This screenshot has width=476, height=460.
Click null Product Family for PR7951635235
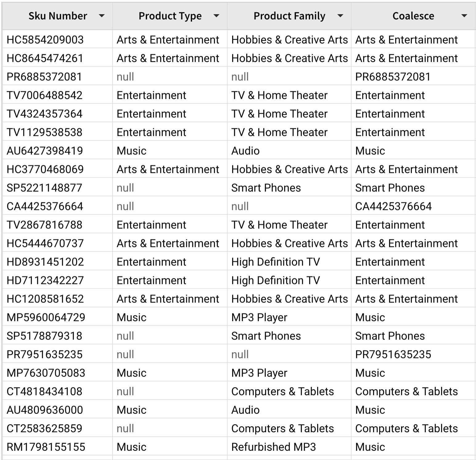240,354
